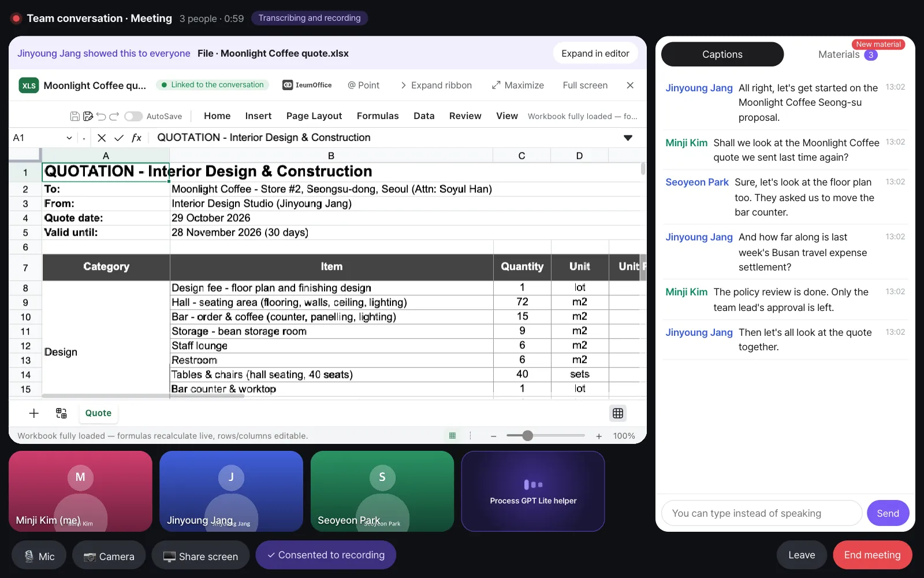
Task: Expand the formula bar with the down arrow
Action: (x=628, y=138)
